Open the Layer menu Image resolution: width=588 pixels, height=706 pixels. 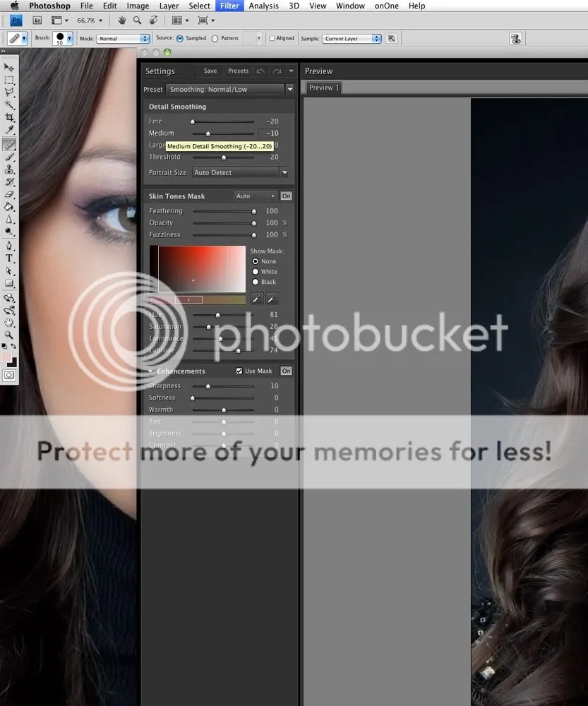[x=169, y=6]
